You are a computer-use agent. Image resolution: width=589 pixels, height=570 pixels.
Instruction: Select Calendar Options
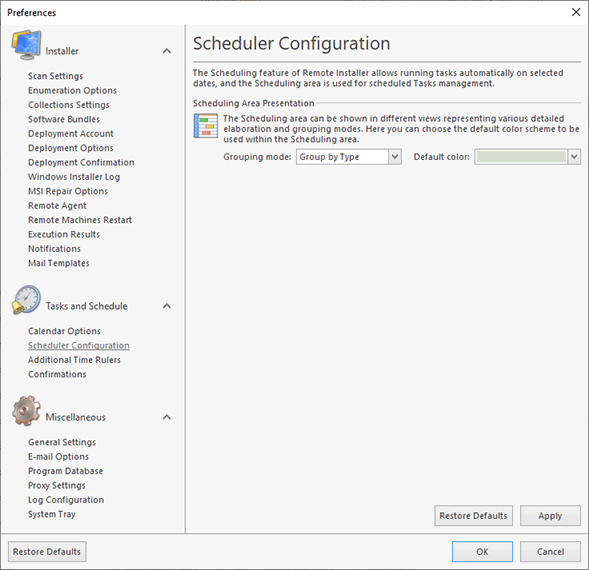coord(64,331)
